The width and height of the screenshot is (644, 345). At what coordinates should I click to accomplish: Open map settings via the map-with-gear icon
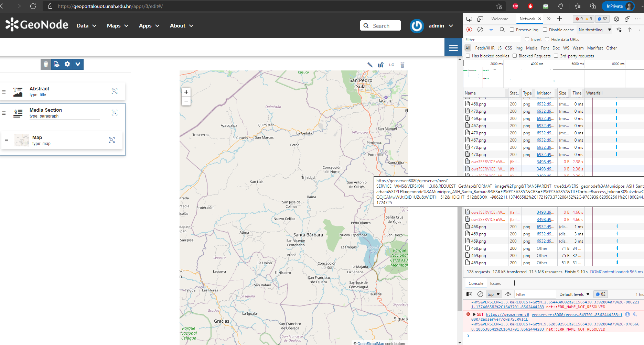click(380, 65)
